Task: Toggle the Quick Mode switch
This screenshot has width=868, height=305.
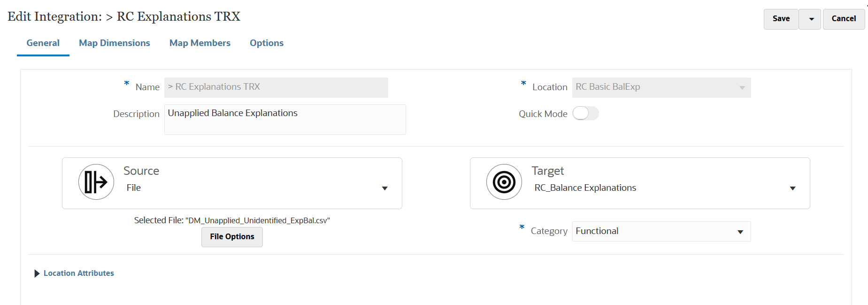Action: click(585, 113)
